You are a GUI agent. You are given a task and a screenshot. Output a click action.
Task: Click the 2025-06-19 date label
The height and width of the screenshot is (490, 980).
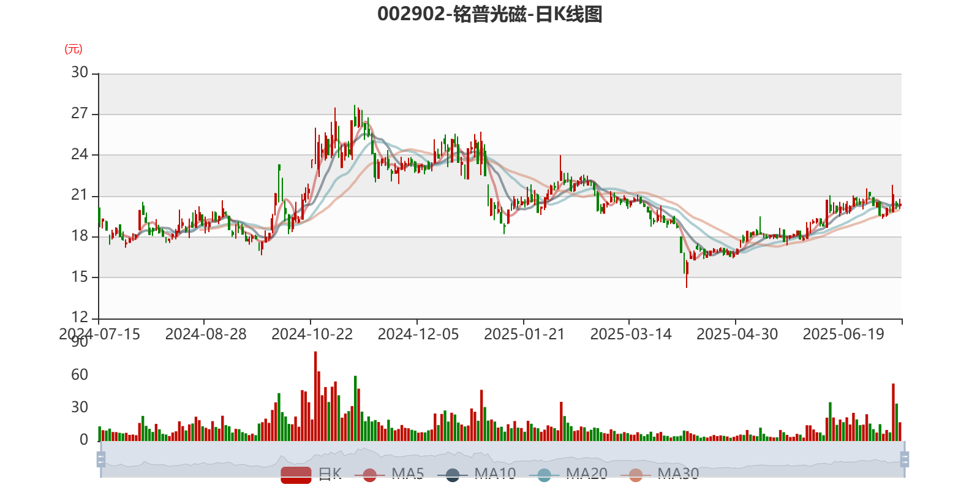(x=843, y=334)
